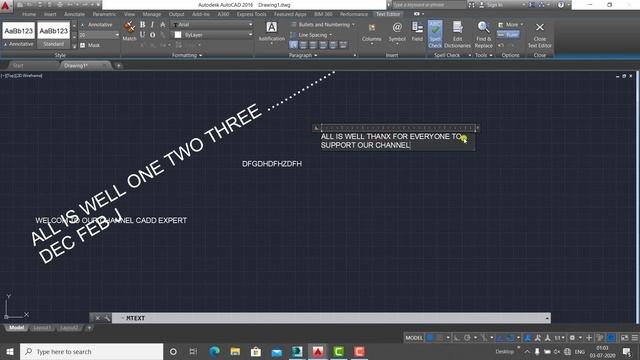Toggle polar tracking in status bar

(467, 338)
